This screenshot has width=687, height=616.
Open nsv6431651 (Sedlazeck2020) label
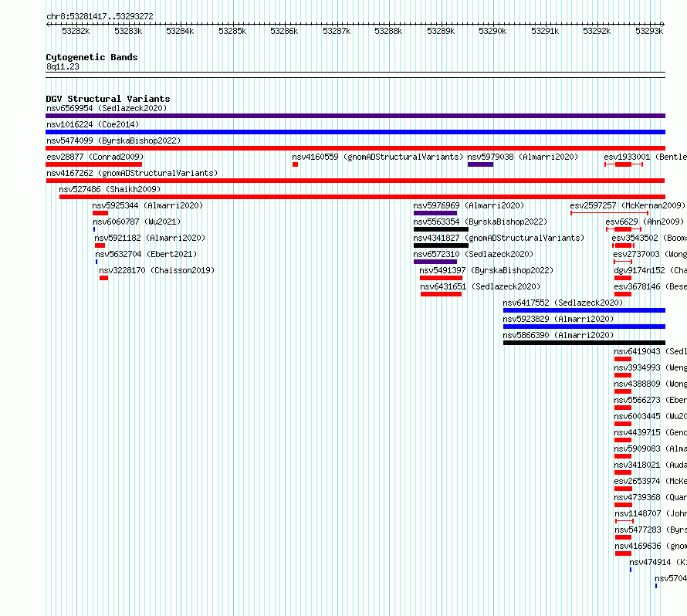click(x=481, y=286)
